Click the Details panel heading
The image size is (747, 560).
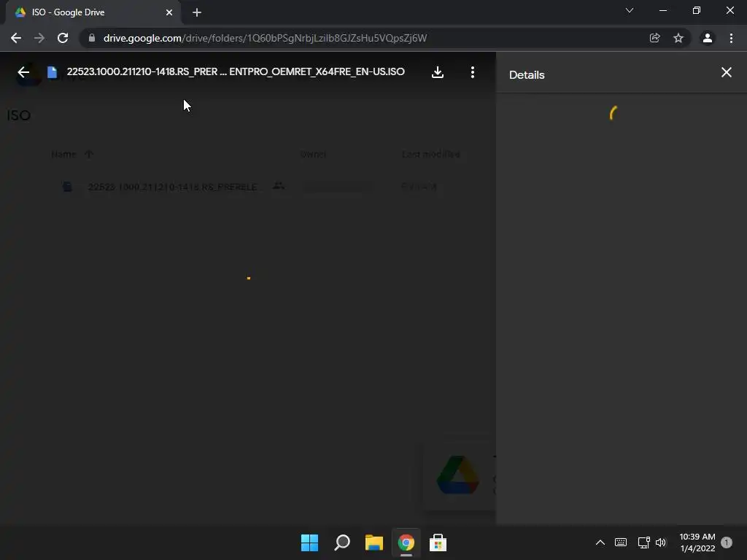(527, 75)
